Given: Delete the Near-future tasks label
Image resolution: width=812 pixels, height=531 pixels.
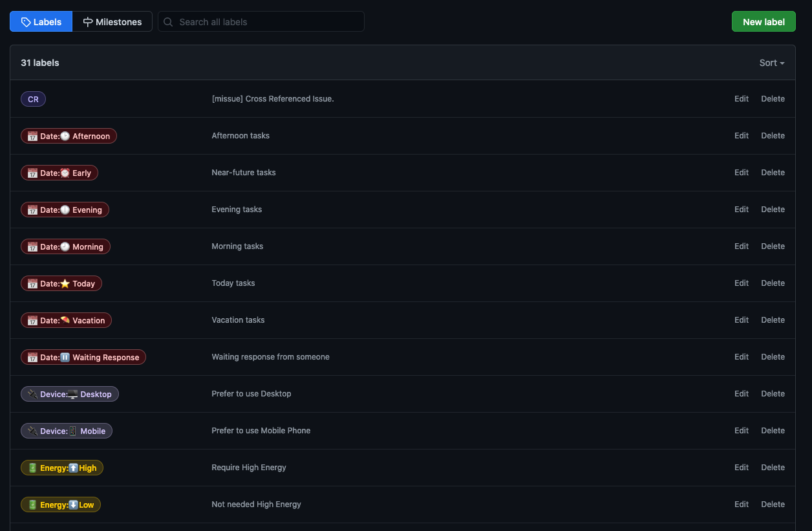Looking at the screenshot, I should click(x=773, y=173).
